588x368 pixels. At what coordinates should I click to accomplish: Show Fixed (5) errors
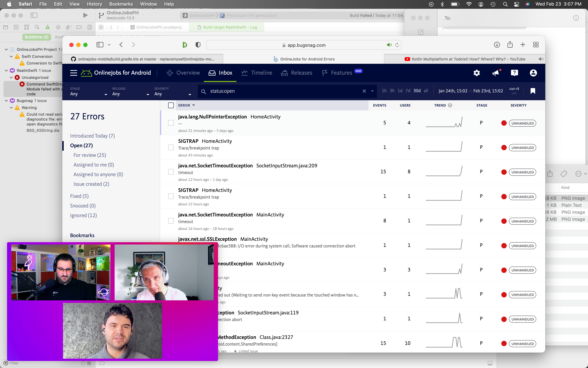(x=79, y=196)
